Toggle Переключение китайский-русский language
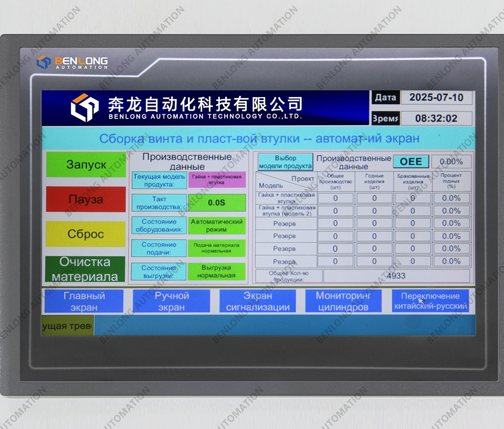Screen dimensions: 504x429 pos(430,301)
